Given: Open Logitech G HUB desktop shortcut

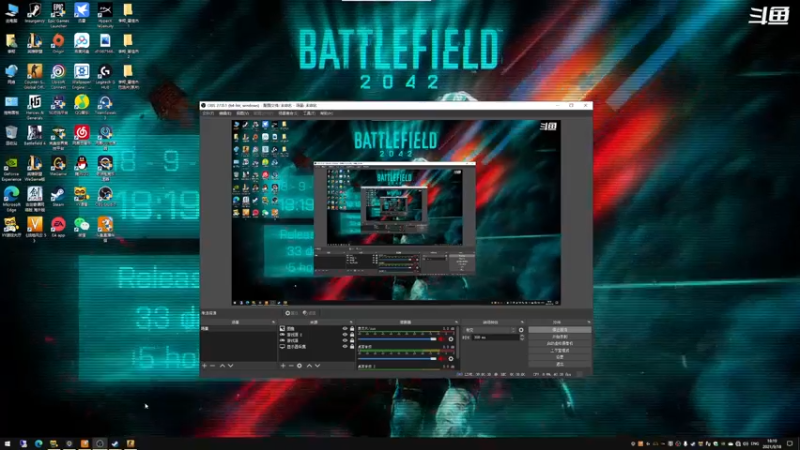Looking at the screenshot, I should (x=105, y=77).
